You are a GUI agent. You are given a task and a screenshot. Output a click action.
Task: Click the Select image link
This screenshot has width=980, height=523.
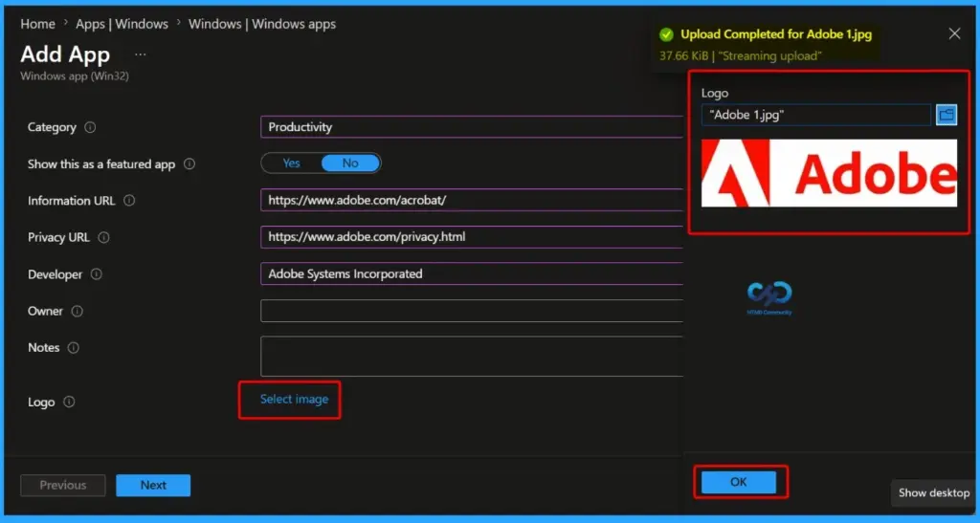pos(294,400)
